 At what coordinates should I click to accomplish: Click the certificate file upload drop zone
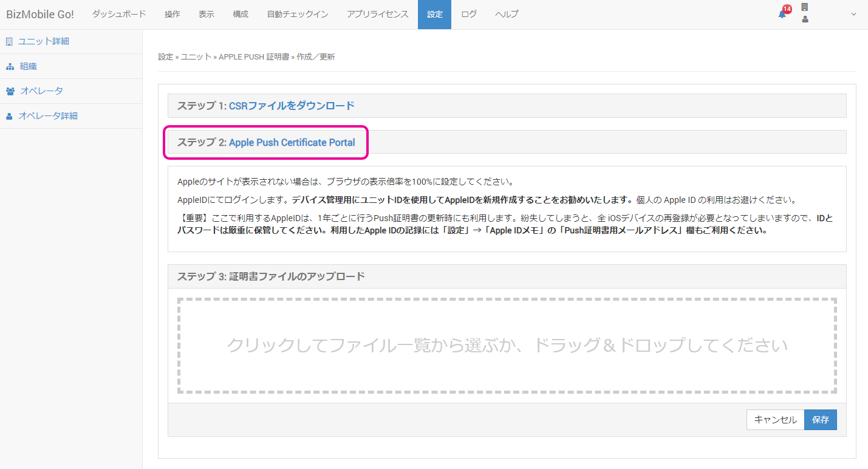pos(507,345)
